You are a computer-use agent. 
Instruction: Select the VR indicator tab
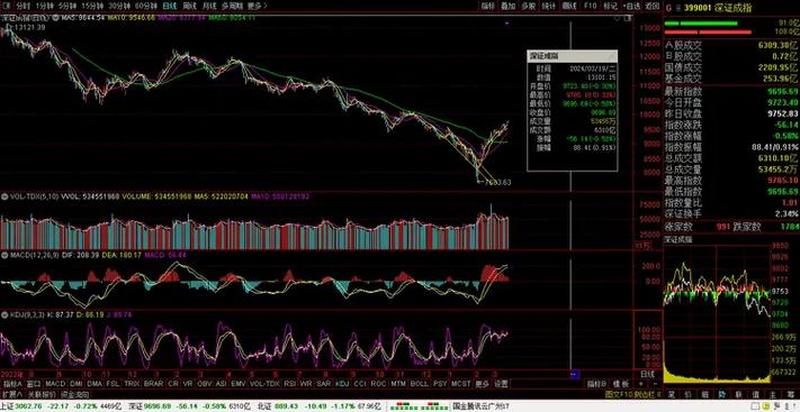188,383
